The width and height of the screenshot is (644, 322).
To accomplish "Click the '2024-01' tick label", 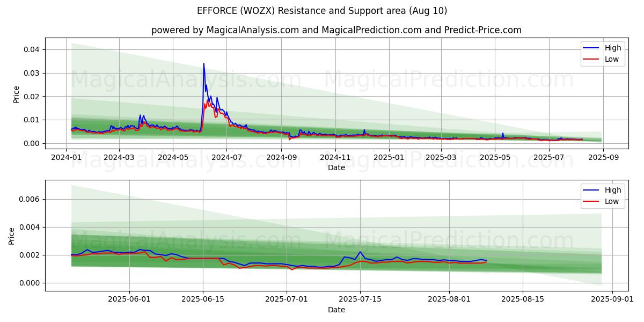I will pos(66,157).
